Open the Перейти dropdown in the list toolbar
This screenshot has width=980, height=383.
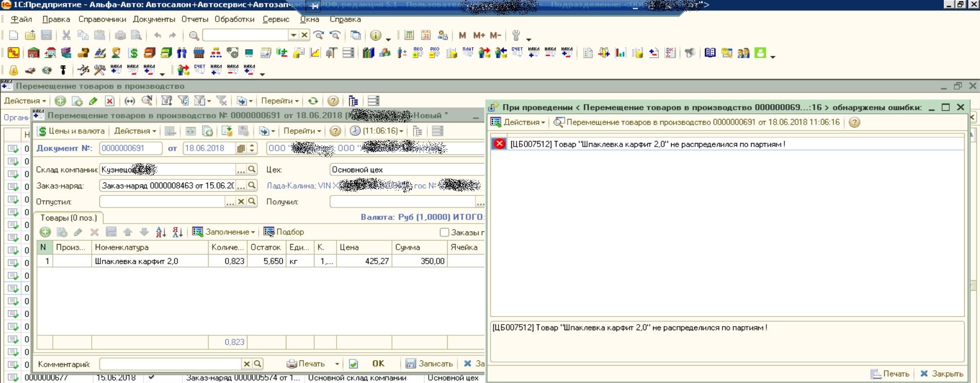(280, 101)
